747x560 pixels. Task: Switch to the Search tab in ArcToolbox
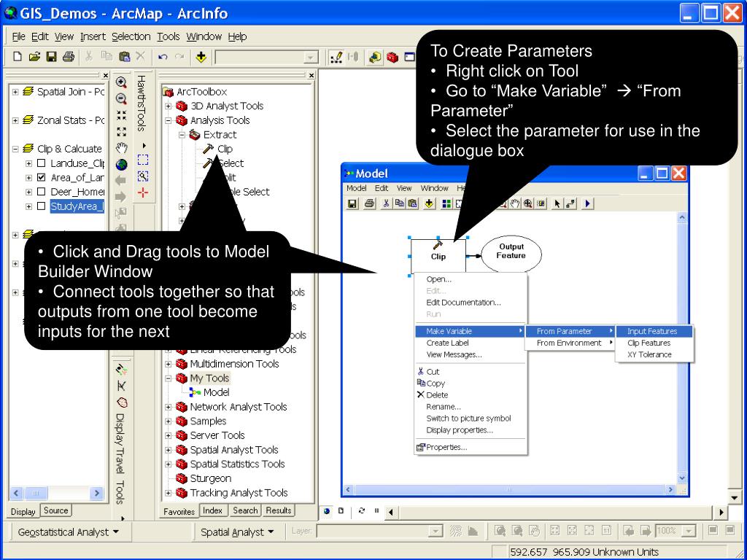(x=245, y=510)
